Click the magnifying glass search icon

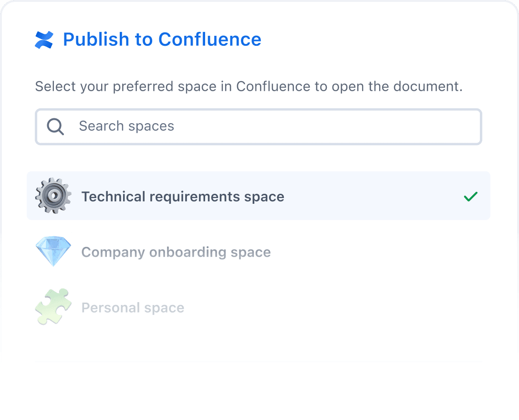(55, 126)
